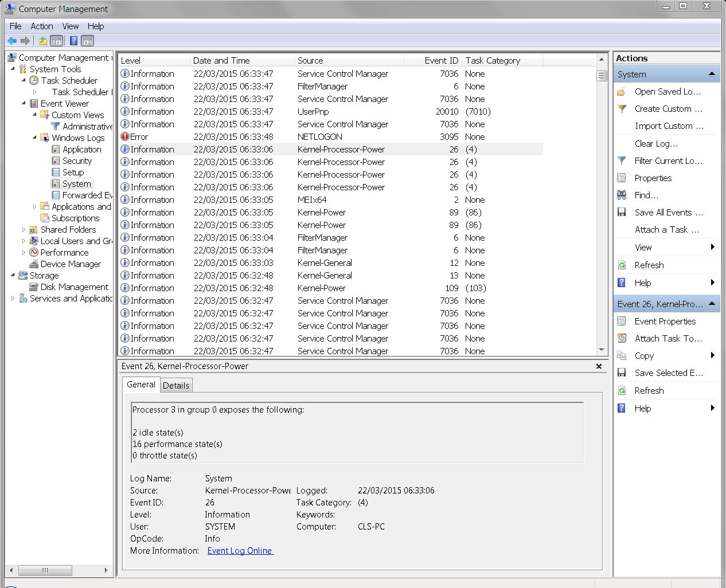Image resolution: width=726 pixels, height=588 pixels.
Task: Open Device Manager in console tree
Action: click(x=71, y=264)
